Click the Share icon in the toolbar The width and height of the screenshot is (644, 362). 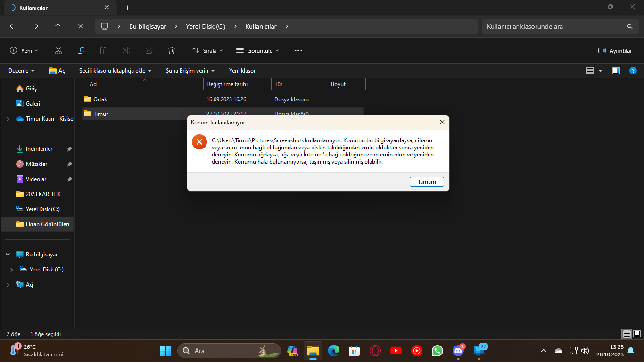coord(149,50)
